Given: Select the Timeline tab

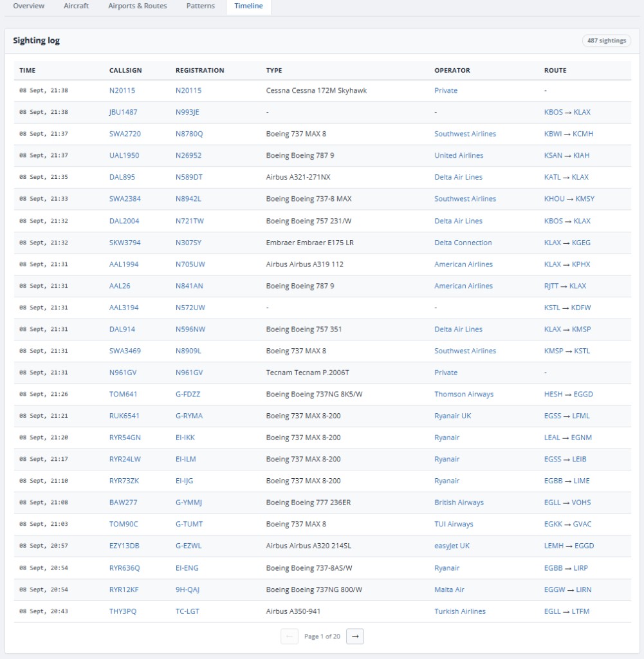Looking at the screenshot, I should tap(249, 6).
